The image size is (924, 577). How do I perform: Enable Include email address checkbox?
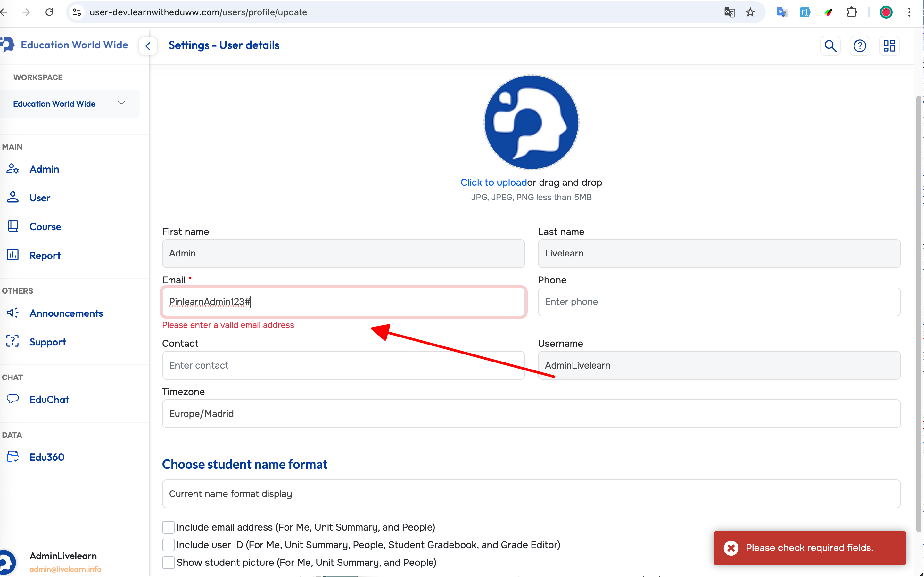point(169,527)
